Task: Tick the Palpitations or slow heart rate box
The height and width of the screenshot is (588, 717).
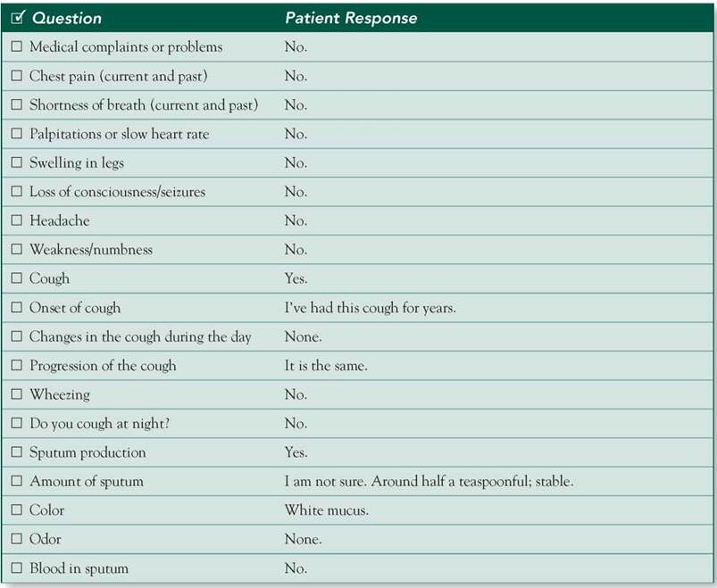Action: 16,133
